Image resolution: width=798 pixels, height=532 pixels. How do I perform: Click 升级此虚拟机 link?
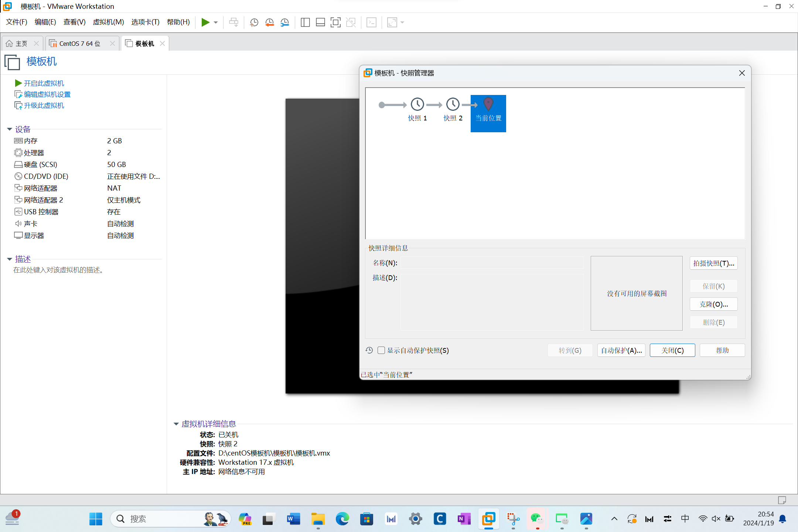click(44, 106)
